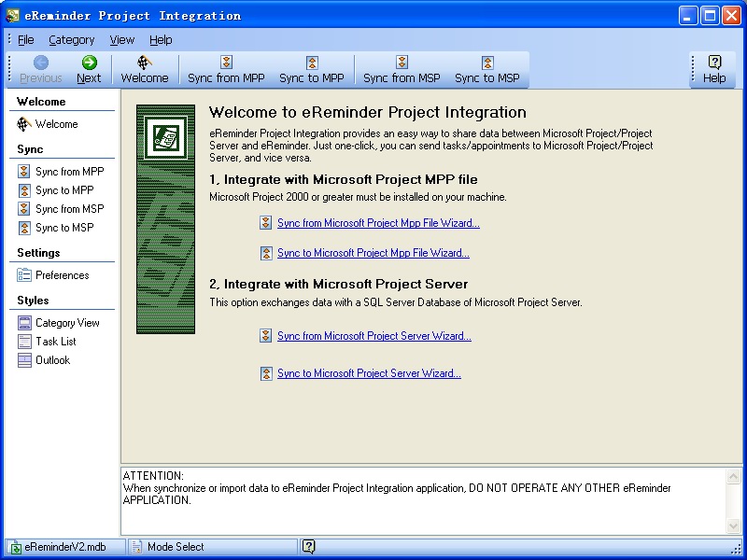
Task: Open the Preferences icon in Settings
Action: [x=24, y=275]
